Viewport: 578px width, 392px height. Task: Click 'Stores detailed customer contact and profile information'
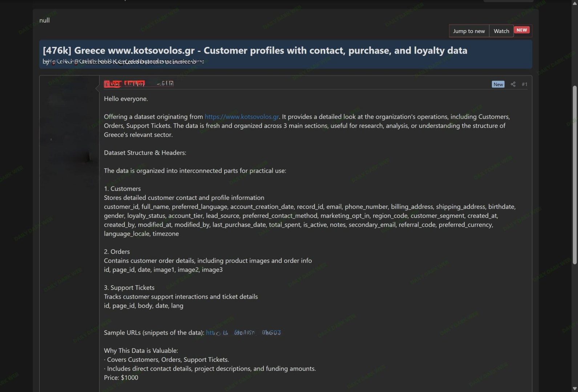(184, 198)
